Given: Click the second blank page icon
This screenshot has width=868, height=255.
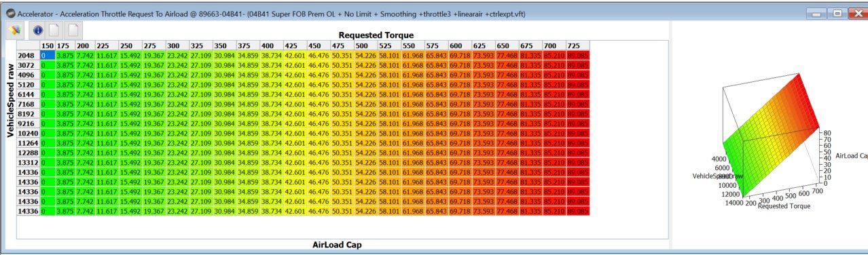Looking at the screenshot, I should [x=73, y=31].
